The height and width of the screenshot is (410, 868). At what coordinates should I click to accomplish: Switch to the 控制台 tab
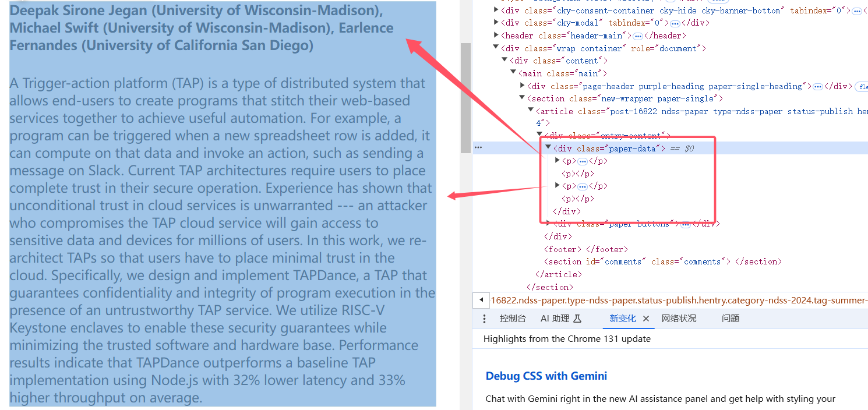click(512, 319)
